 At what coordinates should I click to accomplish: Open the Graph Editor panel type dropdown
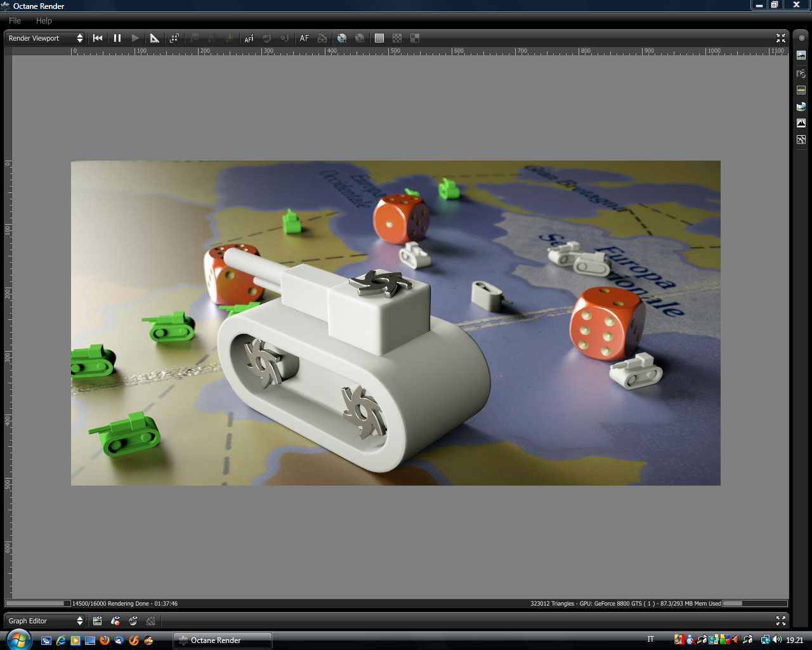point(45,621)
